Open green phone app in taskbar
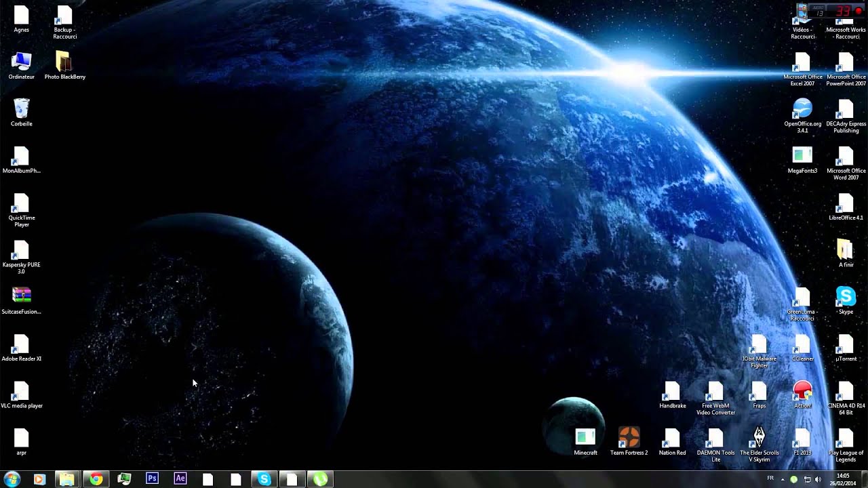Viewport: 868px width, 488px height. click(x=319, y=479)
